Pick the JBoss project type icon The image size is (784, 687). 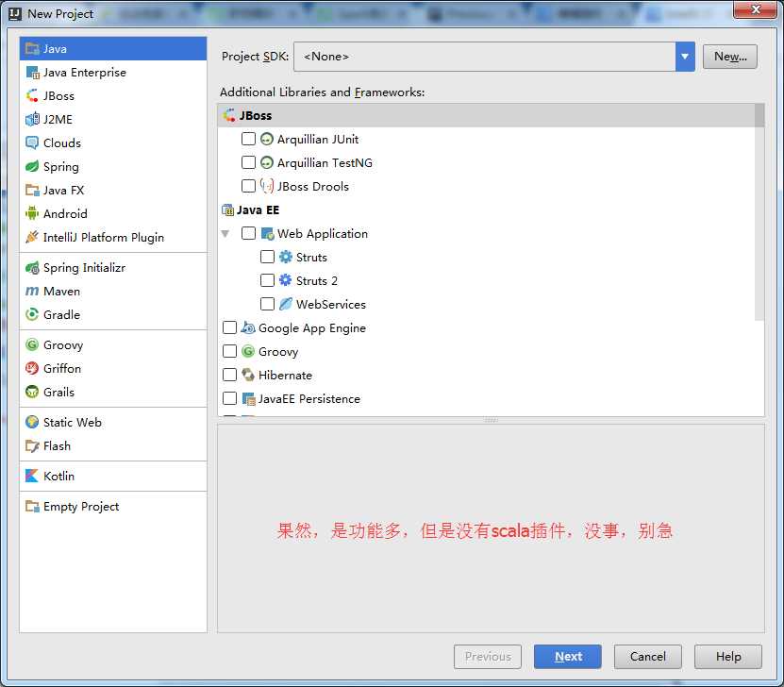click(x=32, y=95)
